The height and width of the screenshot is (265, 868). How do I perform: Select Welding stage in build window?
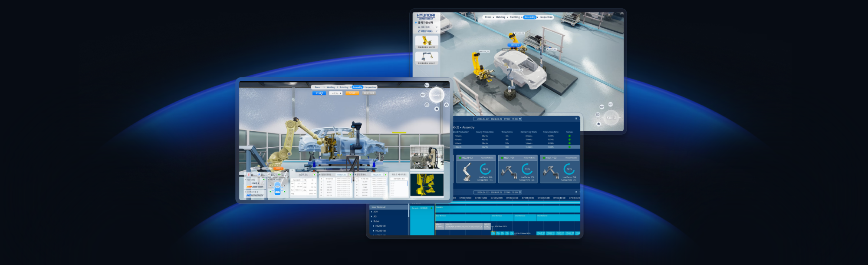click(x=501, y=17)
